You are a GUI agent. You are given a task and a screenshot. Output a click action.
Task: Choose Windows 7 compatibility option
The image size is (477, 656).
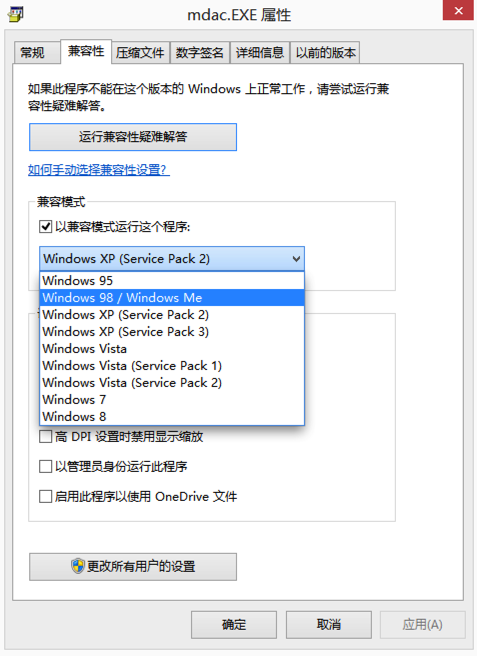(172, 400)
